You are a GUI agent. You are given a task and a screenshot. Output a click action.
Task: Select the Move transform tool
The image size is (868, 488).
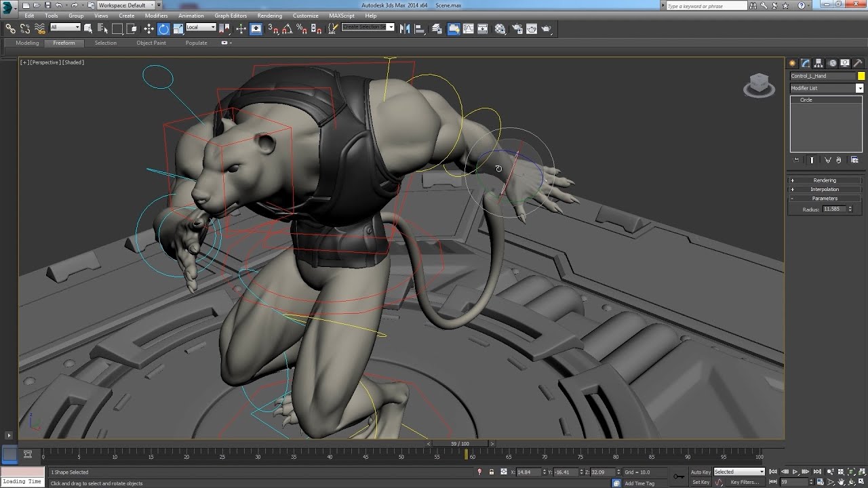[149, 28]
